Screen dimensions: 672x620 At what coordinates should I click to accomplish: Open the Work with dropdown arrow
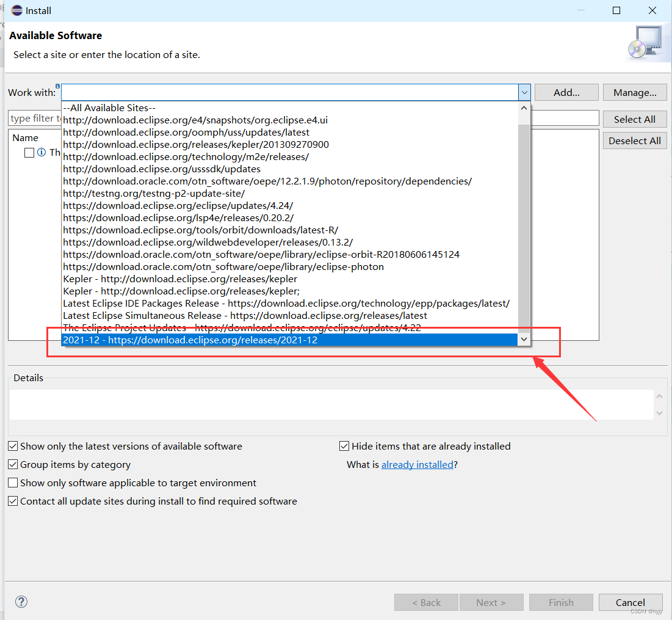524,92
